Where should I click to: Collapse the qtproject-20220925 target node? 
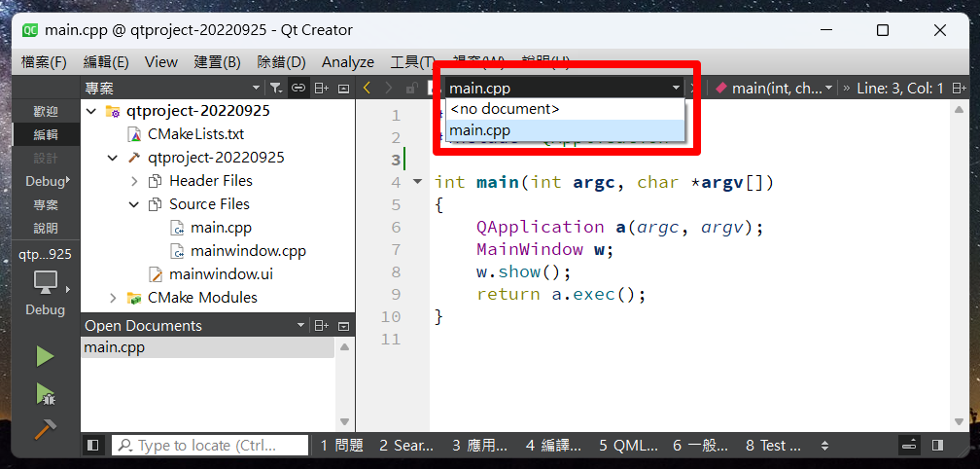pyautogui.click(x=113, y=158)
